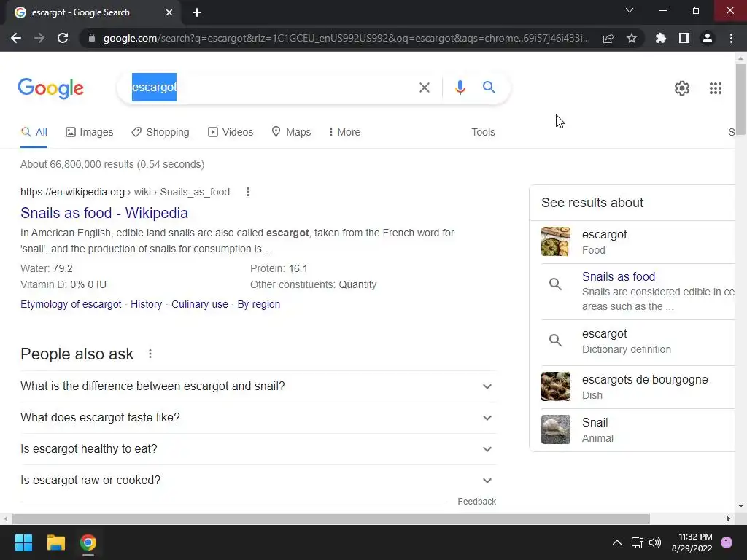Open the tab search chevron
Viewport: 747px width, 560px height.
[630, 10]
